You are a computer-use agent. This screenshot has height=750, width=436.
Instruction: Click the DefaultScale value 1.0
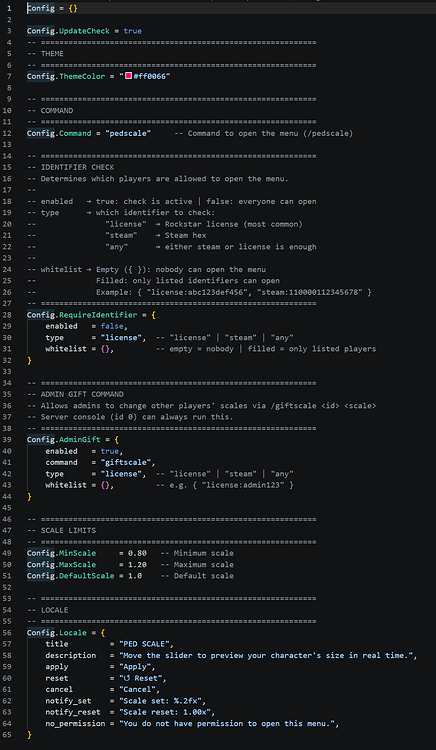tap(135, 576)
